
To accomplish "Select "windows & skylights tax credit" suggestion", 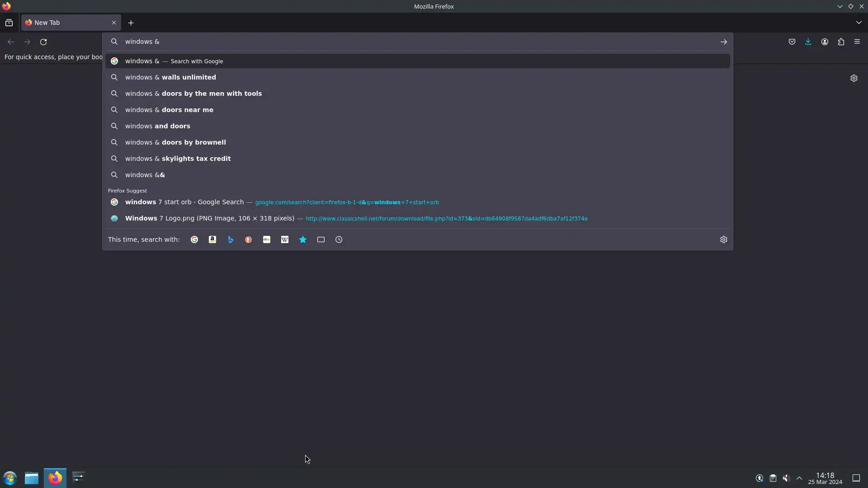I will [178, 159].
